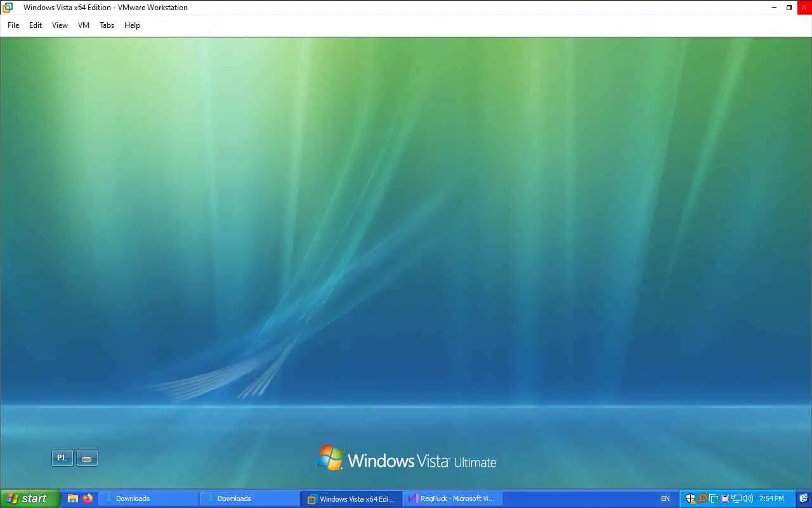Click the EN language bar indicator
Screen dimensions: 812x508
coord(665,498)
